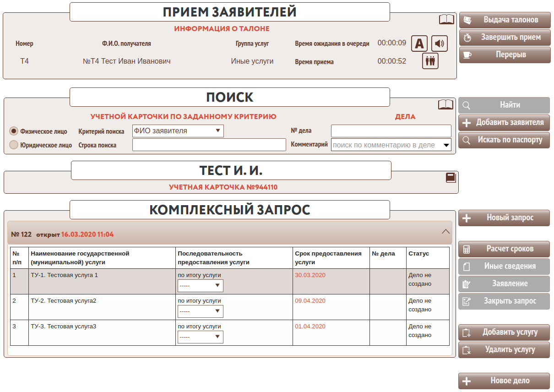
Task: Click the letter A icon in ticket info
Action: pyautogui.click(x=419, y=44)
